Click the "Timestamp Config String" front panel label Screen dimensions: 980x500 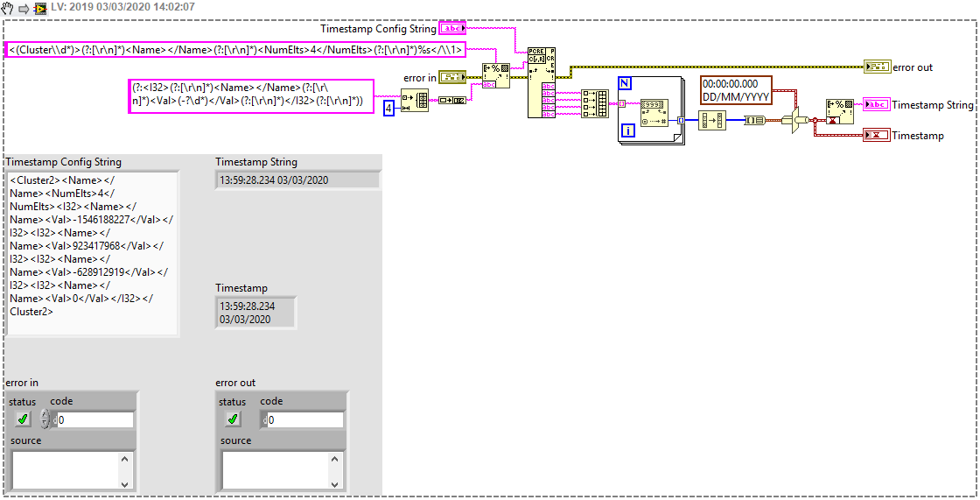[64, 162]
